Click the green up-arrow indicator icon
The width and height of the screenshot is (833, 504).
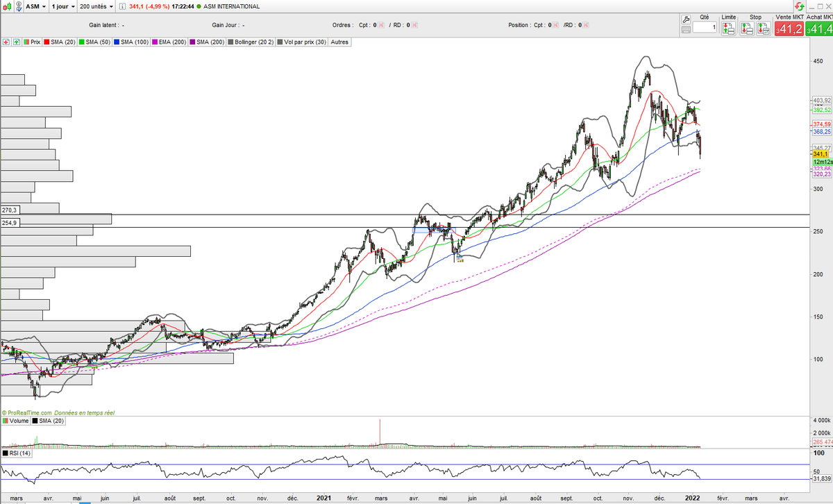tap(16, 42)
